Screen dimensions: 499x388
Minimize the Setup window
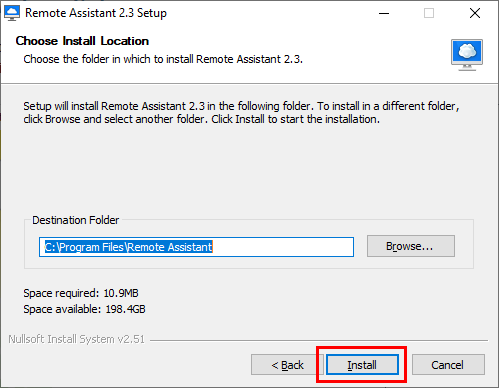pos(384,13)
